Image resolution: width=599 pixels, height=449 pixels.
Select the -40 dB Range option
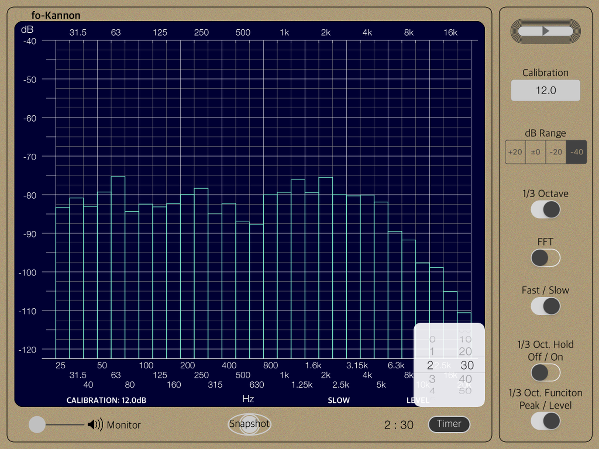coord(576,152)
